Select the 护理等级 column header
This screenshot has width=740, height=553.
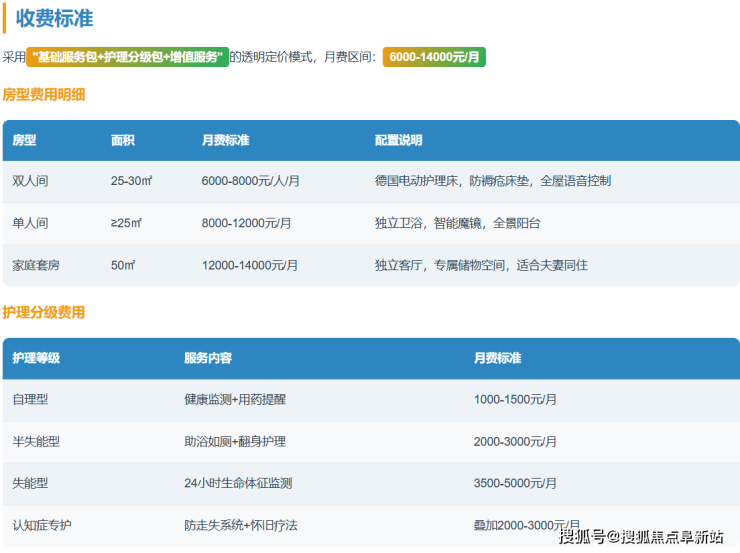pyautogui.click(x=36, y=358)
